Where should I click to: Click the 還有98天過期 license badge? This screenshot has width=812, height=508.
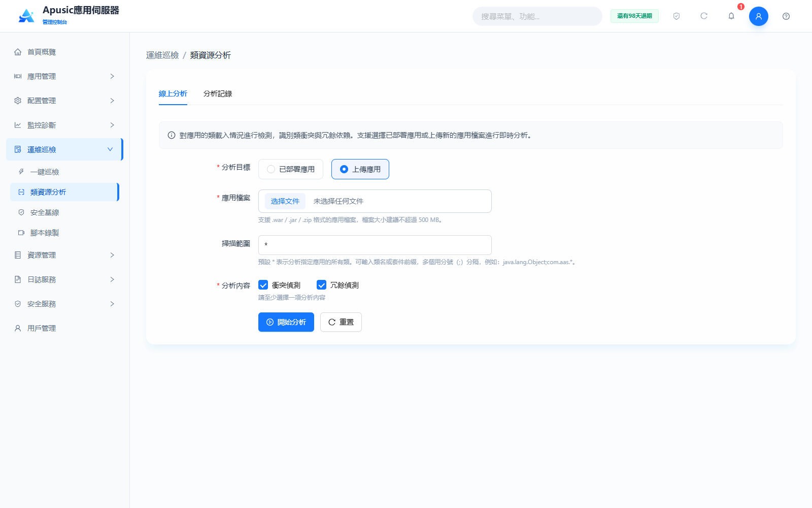click(634, 16)
